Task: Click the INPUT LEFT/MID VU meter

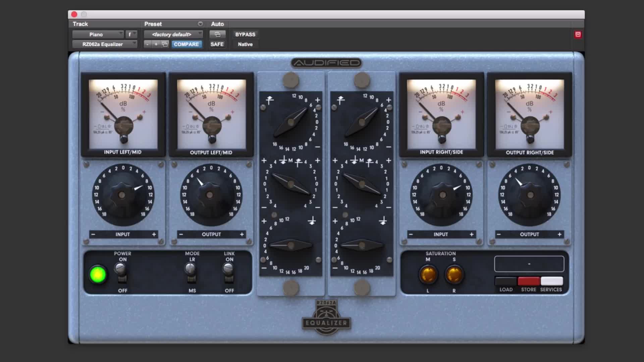Action: pos(123,114)
